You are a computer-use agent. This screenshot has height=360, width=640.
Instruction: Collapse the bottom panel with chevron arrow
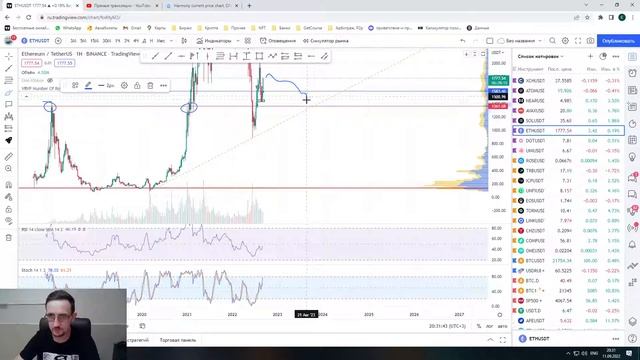pos(490,340)
